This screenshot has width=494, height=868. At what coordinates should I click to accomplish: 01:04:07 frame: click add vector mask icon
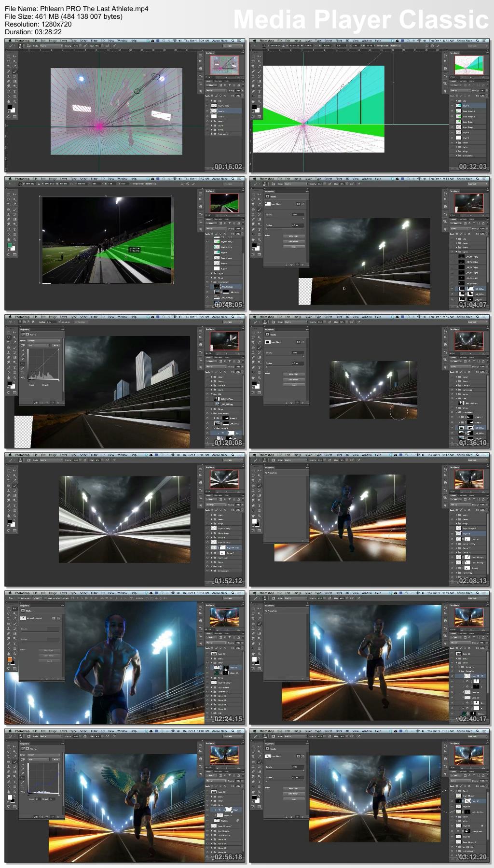coord(303,204)
